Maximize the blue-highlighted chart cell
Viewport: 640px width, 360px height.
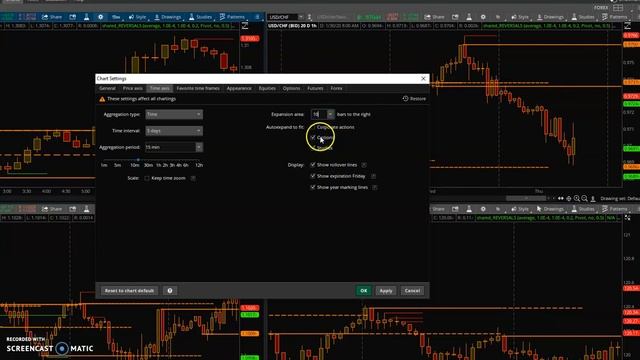click(x=244, y=26)
